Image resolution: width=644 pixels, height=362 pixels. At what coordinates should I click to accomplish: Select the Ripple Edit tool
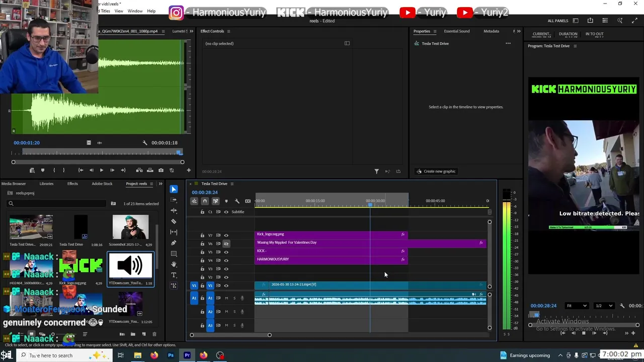pos(174,211)
